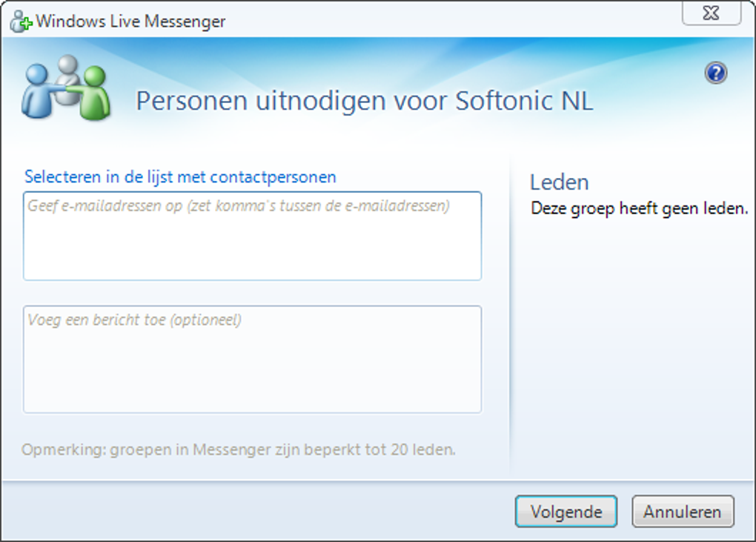Click the green person figure in header icon
The width and height of the screenshot is (756, 542).
tap(94, 93)
